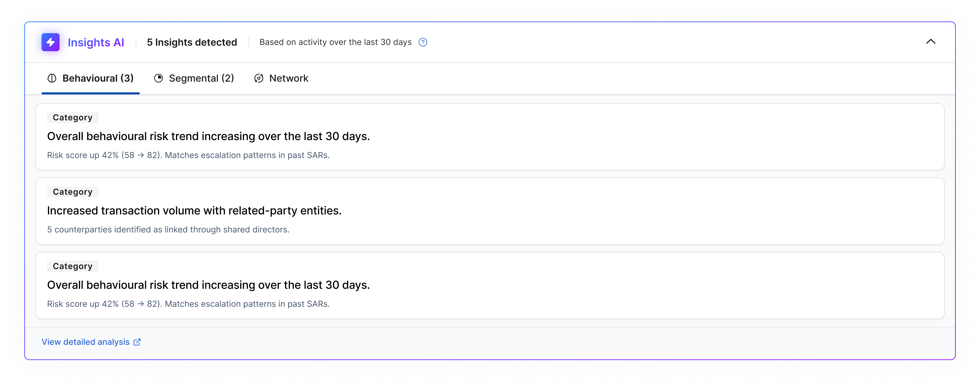Screen dimensions: 980x387
Task: Click Category tag on last insight card
Action: click(x=72, y=266)
